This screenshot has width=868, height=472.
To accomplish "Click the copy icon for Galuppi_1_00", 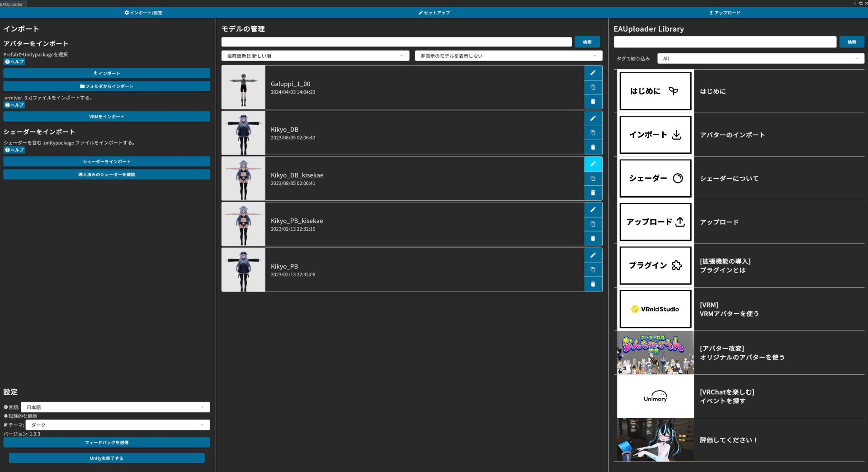I will coord(593,87).
